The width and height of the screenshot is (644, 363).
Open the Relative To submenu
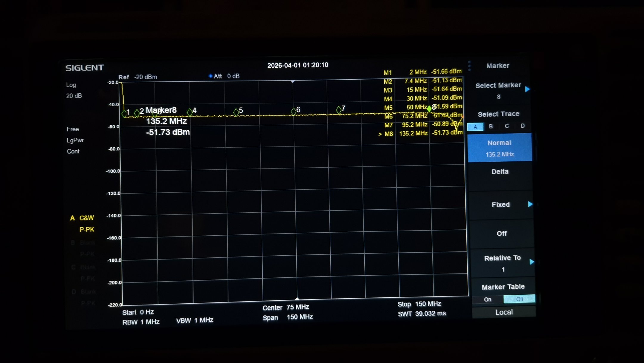click(x=532, y=262)
